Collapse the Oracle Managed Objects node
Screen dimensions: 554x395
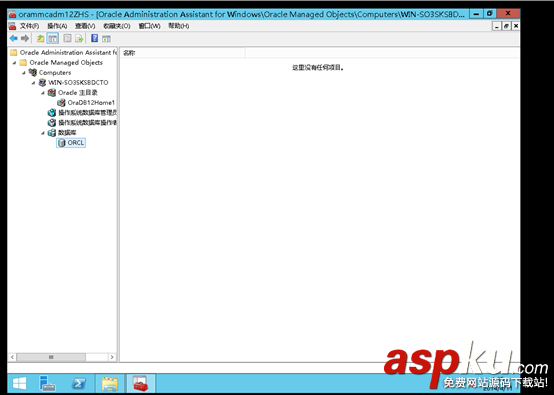point(14,63)
